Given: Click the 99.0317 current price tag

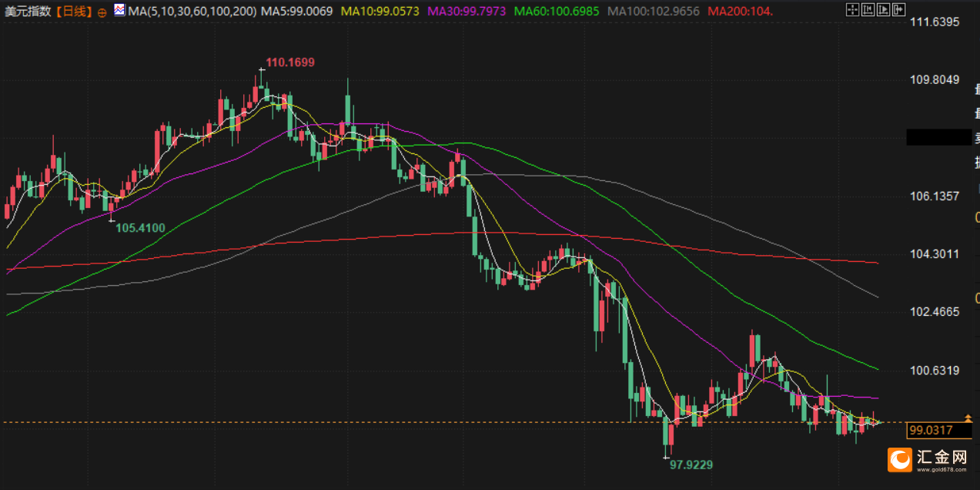Looking at the screenshot, I should (930, 431).
